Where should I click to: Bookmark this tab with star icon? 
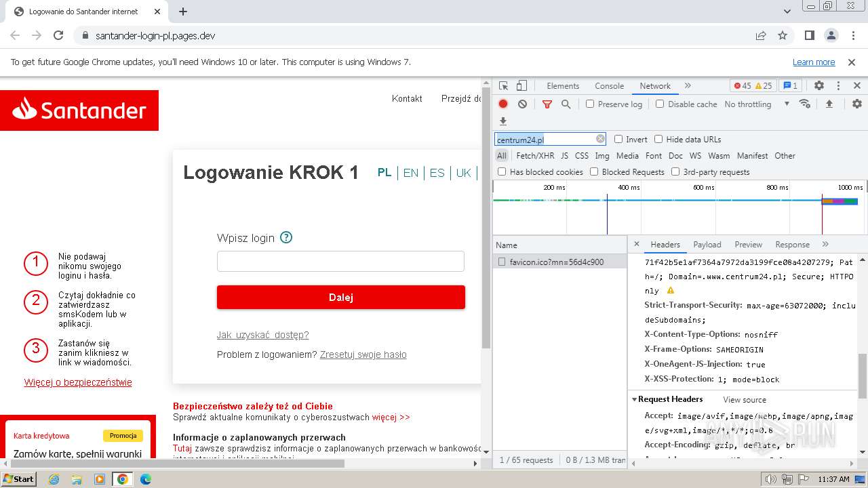[783, 35]
